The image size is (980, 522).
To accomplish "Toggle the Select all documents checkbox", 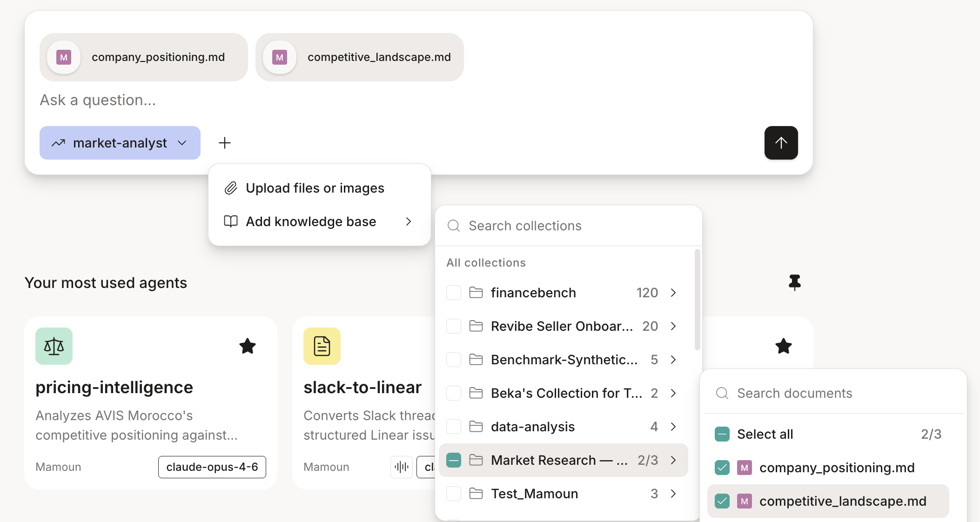I will (x=722, y=434).
